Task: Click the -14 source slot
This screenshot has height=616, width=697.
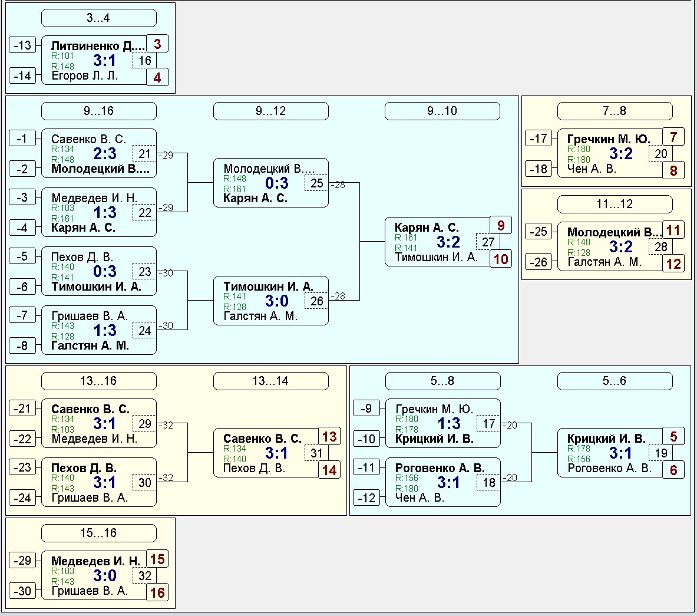Action: pos(22,75)
